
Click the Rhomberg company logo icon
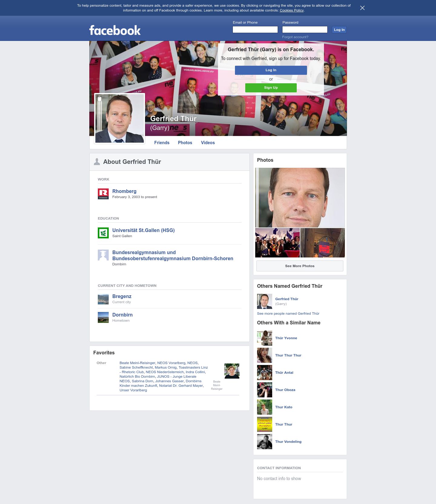pyautogui.click(x=103, y=194)
